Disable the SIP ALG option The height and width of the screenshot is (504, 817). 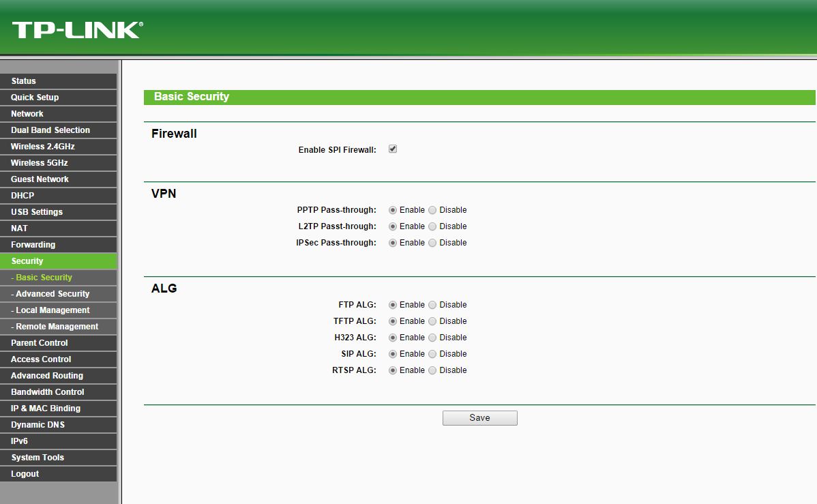pyautogui.click(x=432, y=354)
